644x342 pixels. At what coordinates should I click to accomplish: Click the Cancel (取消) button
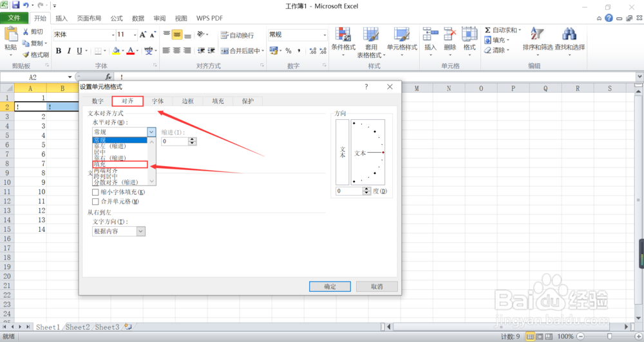click(377, 287)
